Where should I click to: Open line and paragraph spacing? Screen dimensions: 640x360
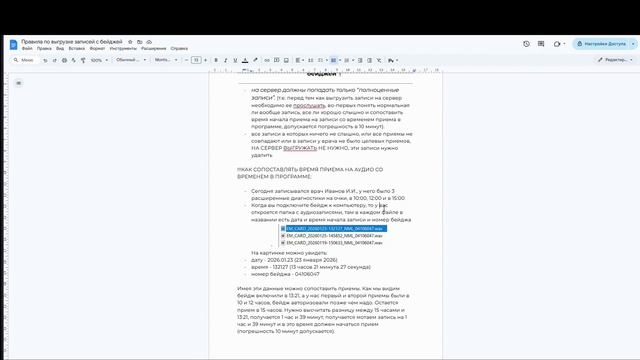pyautogui.click(x=311, y=60)
